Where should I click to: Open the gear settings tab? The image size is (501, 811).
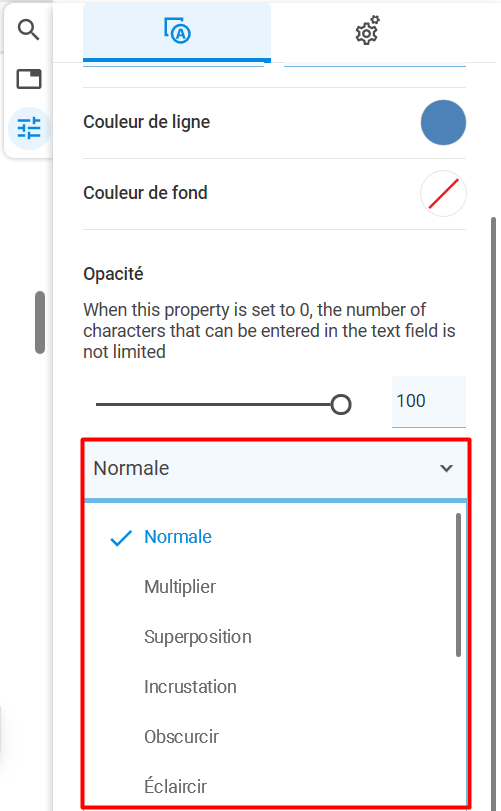click(x=368, y=31)
